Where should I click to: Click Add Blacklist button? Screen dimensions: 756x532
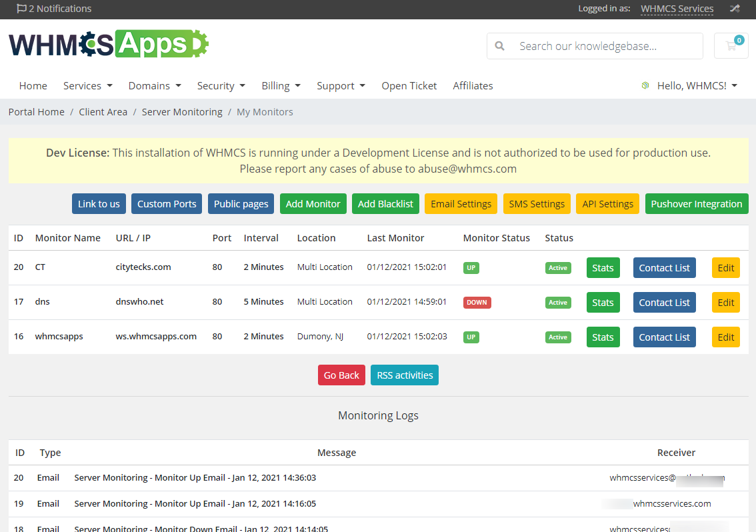(x=386, y=203)
